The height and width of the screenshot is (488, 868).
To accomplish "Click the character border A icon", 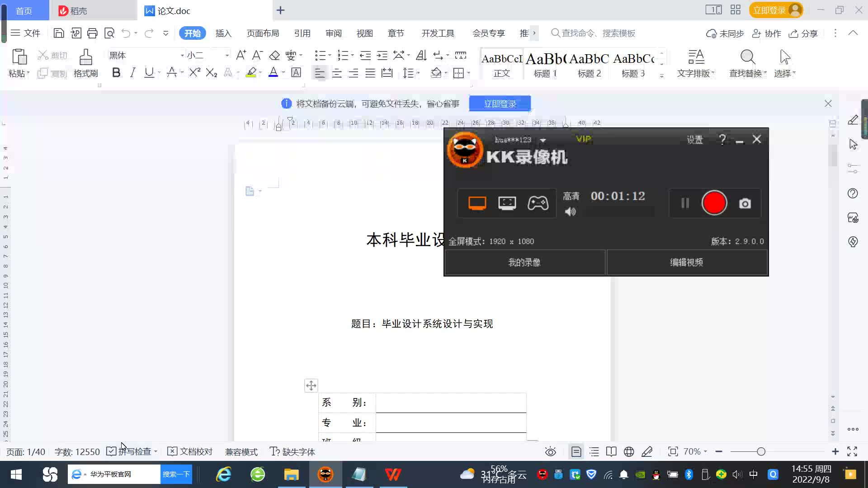I will click(x=296, y=73).
